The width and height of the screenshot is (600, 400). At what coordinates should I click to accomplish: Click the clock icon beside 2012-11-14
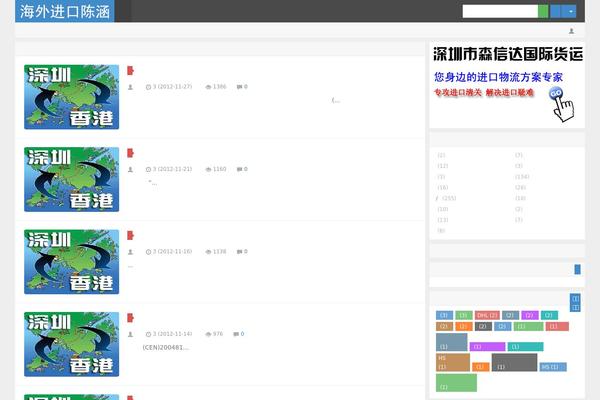tap(148, 334)
